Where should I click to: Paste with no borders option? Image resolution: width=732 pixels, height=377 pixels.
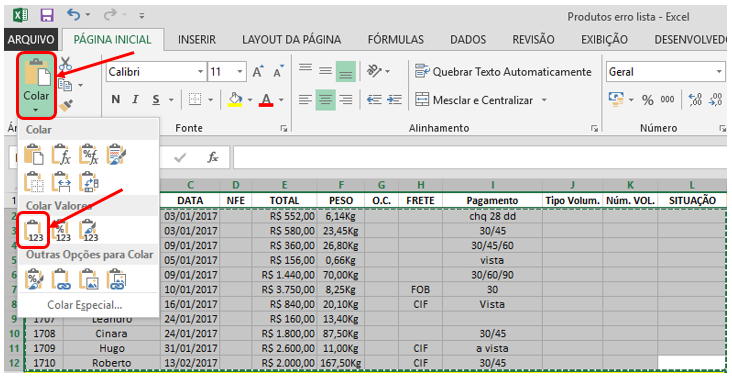point(34,182)
